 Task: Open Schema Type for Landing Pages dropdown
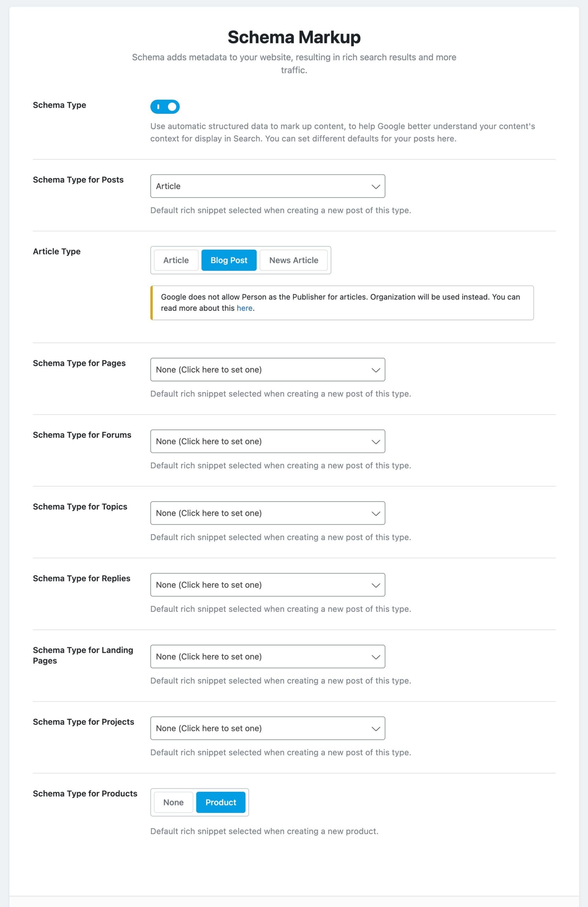point(259,656)
